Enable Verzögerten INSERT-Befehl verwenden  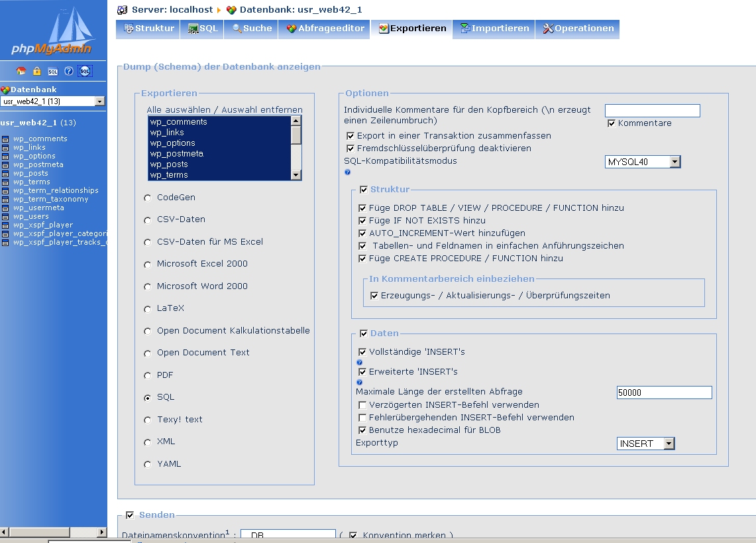click(362, 406)
